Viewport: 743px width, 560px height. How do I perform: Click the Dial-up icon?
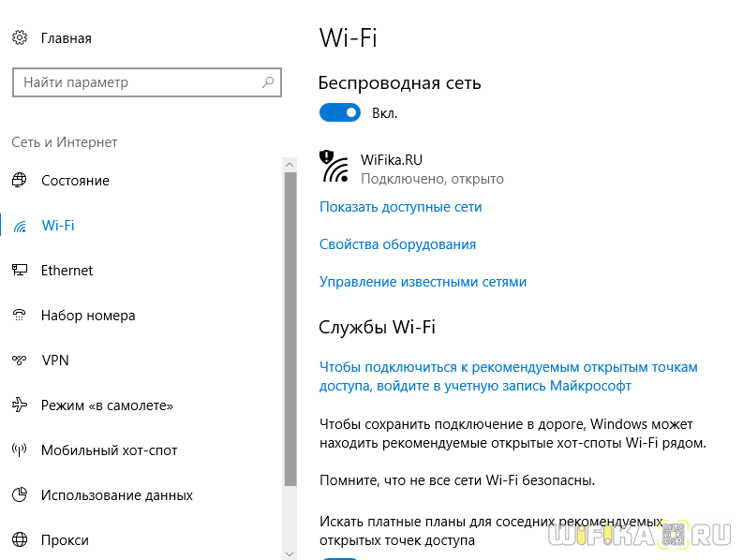[20, 316]
